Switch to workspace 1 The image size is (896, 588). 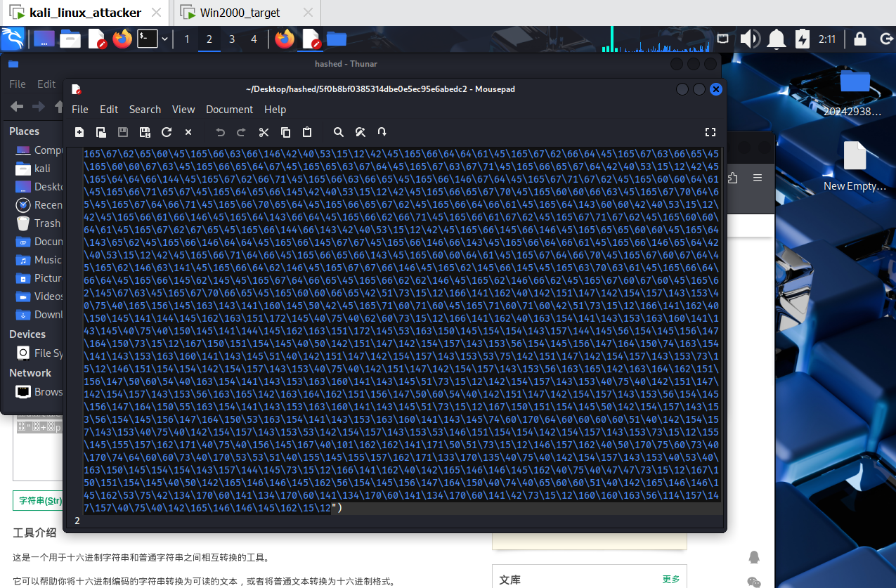coord(187,39)
